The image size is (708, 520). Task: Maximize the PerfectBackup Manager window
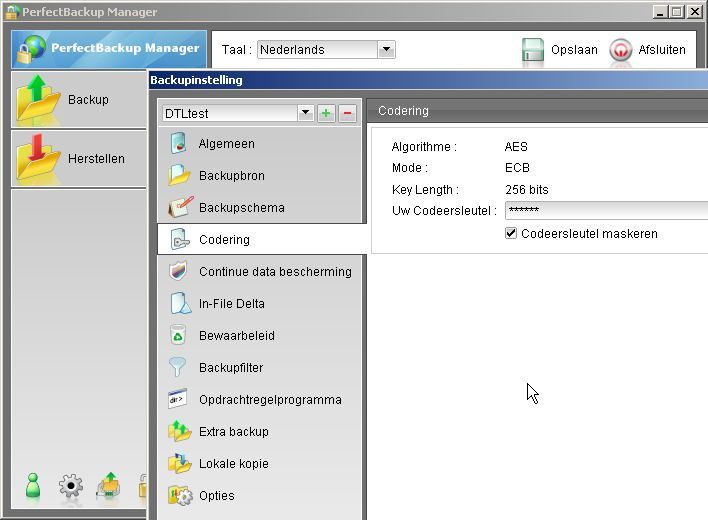tap(677, 12)
